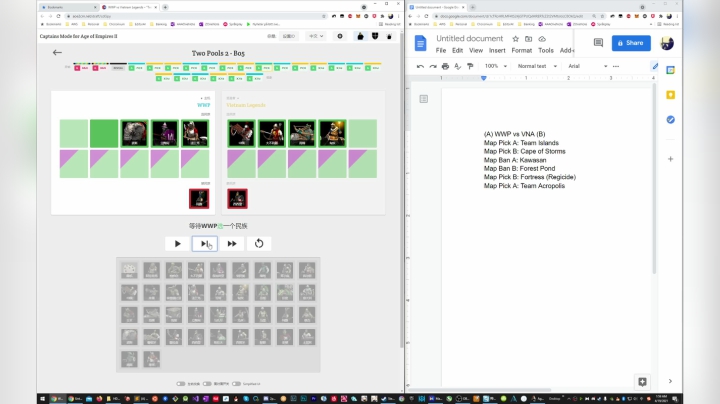The image size is (720, 404).
Task: Open a new tab in the left Chrome window
Action: 165,7
